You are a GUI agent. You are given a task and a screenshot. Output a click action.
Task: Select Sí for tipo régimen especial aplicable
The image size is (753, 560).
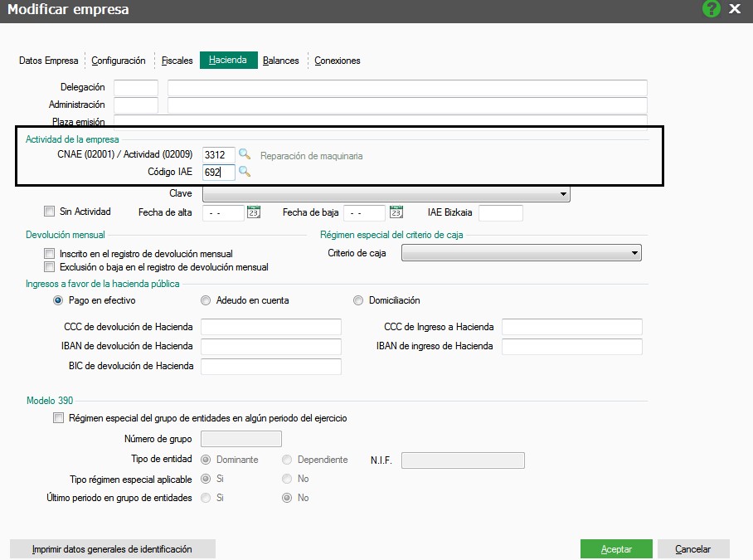206,479
